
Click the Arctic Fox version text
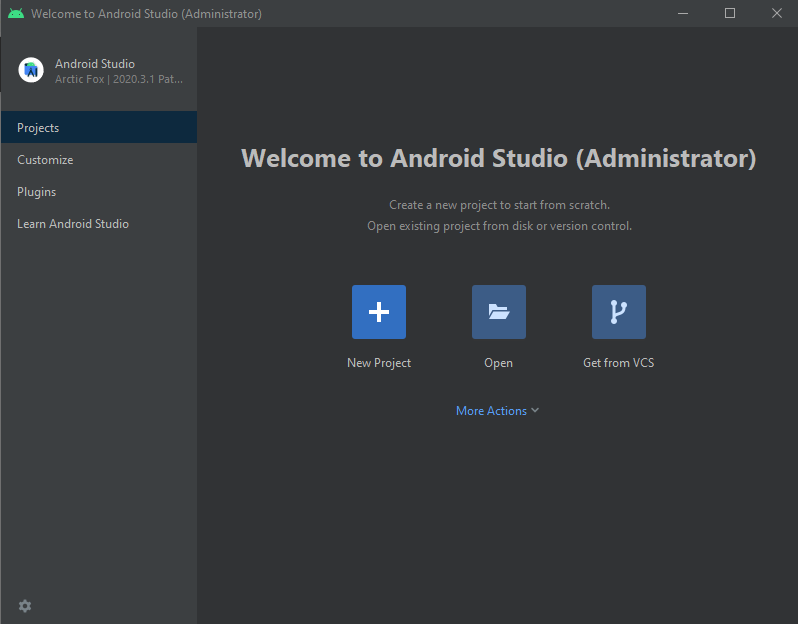[119, 79]
